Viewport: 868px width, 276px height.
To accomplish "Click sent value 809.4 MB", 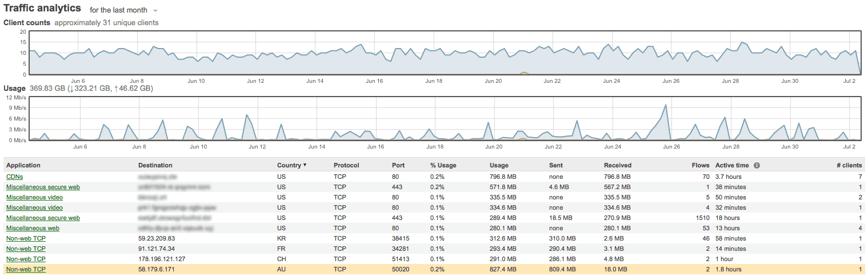I will tap(562, 269).
